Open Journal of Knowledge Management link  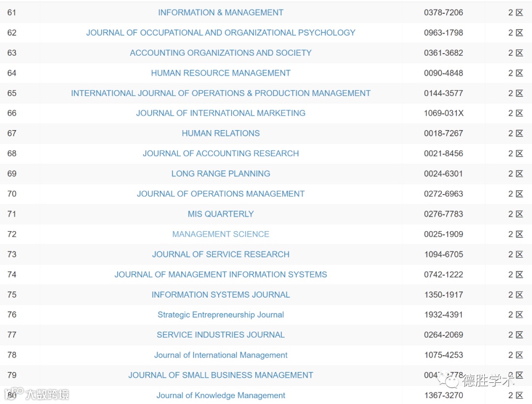tap(221, 396)
